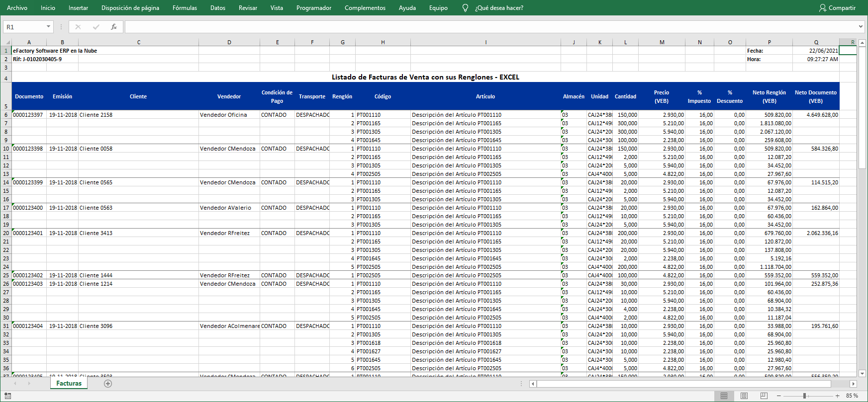868x402 pixels.
Task: Open the Archivo menu
Action: click(17, 8)
